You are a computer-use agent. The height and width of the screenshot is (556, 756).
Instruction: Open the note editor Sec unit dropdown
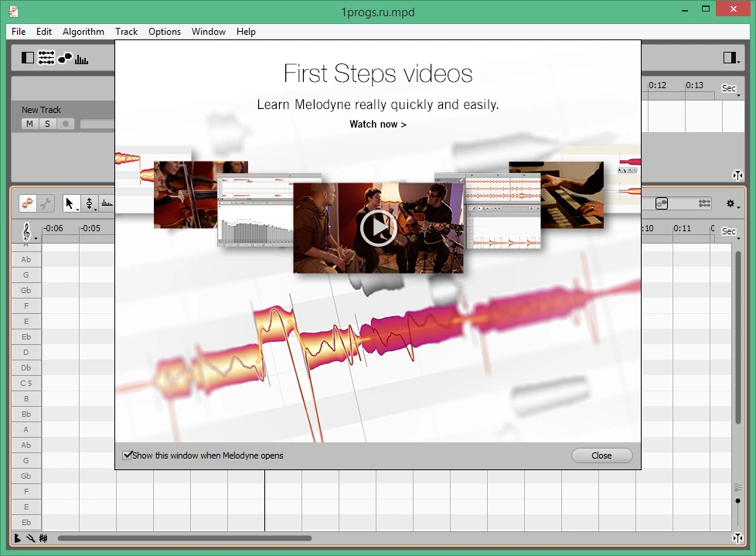730,232
